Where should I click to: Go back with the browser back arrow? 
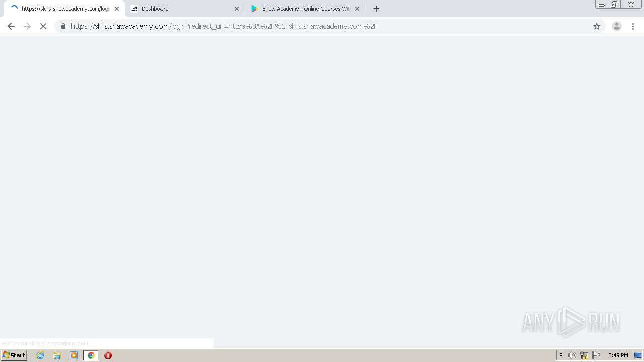pyautogui.click(x=11, y=26)
